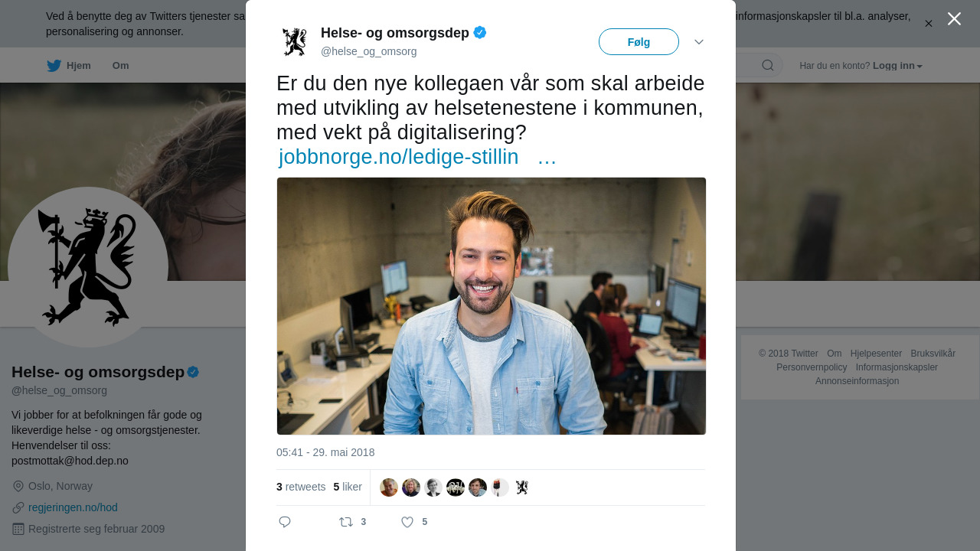
Task: Click the Twitter bird Hjem icon
Action: (x=54, y=66)
